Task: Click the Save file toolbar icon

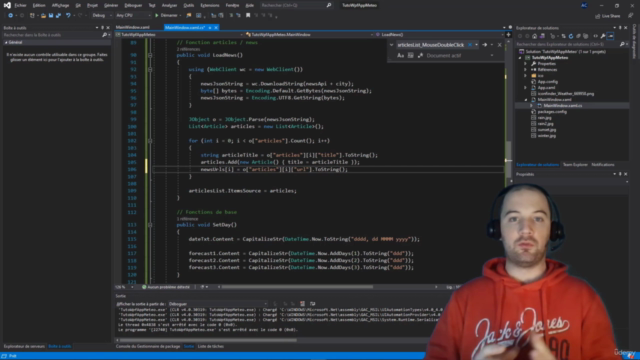Action: (x=51, y=16)
